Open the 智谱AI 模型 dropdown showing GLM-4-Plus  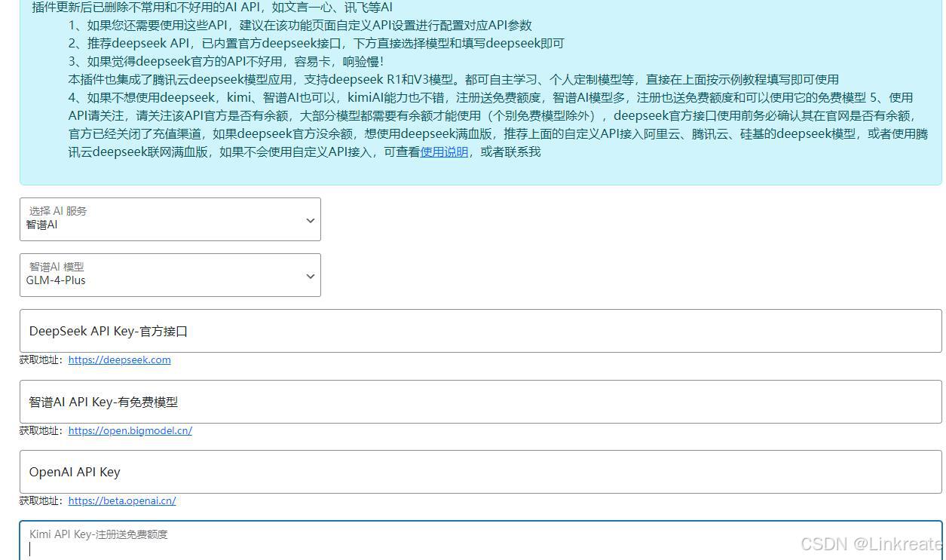(170, 275)
